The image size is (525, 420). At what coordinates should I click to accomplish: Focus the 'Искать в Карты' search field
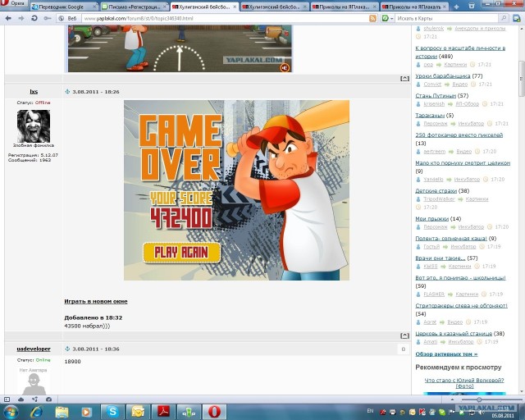coord(447,18)
